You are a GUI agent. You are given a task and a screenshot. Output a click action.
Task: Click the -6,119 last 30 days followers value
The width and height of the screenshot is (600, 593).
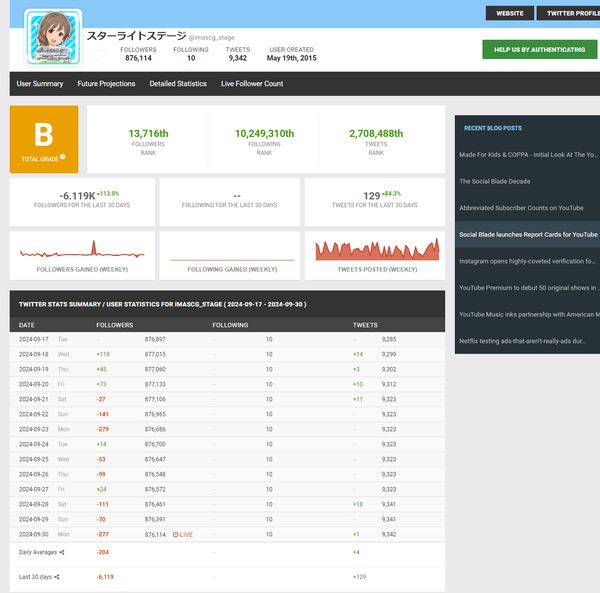(x=105, y=577)
